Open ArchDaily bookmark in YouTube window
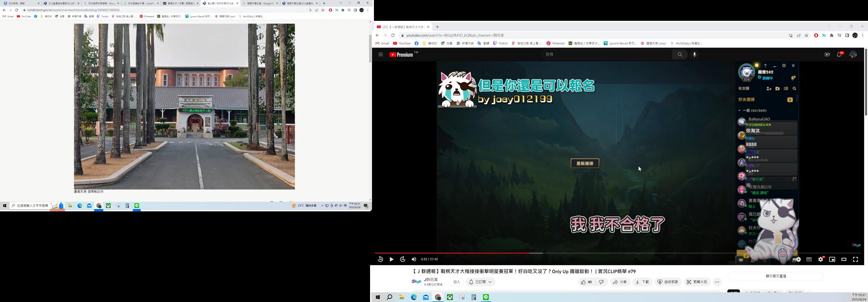Image resolution: width=868 pixels, height=302 pixels. (686, 43)
